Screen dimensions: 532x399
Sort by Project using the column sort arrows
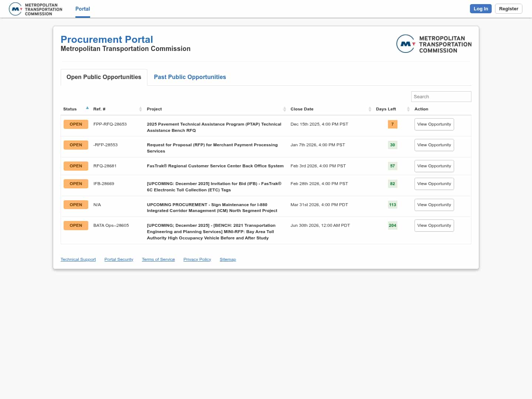pyautogui.click(x=284, y=109)
